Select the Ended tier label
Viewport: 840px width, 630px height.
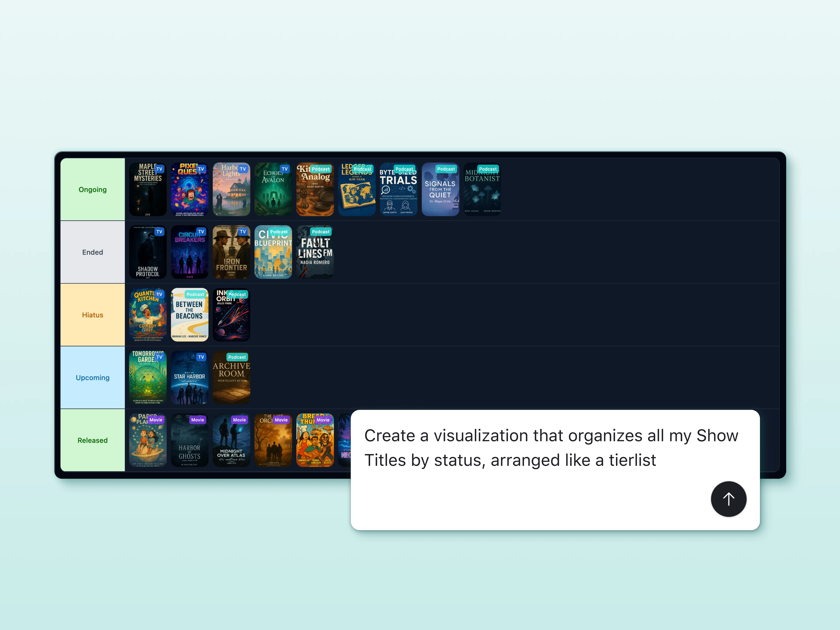coord(92,252)
